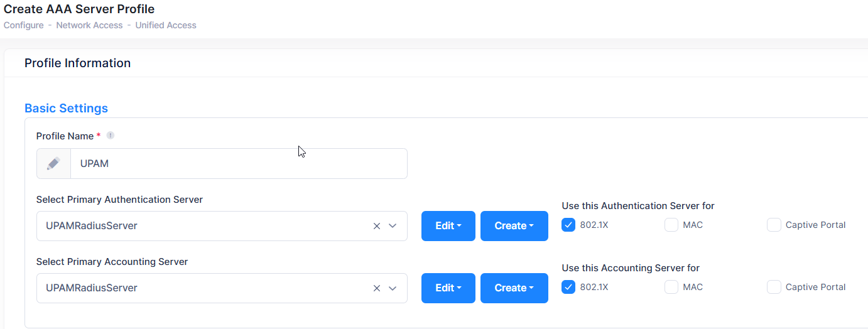Uncheck 802.1X for the Accounting Server
This screenshot has width=868, height=329.
click(568, 287)
